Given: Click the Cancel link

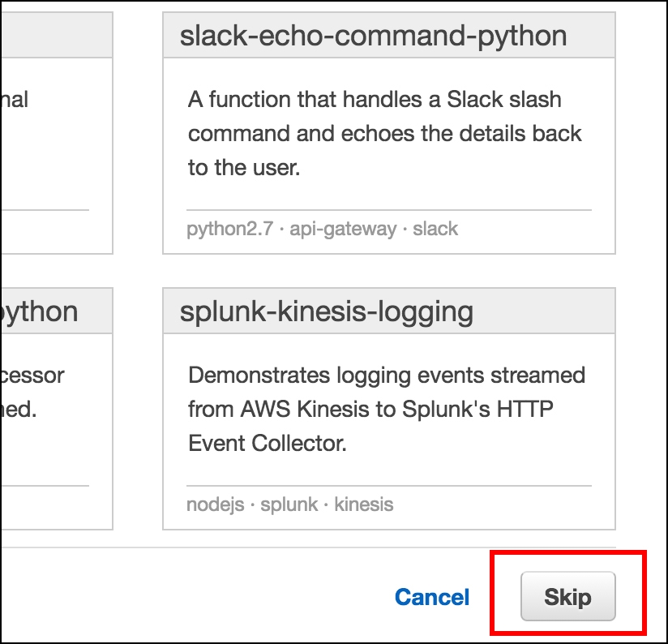Looking at the screenshot, I should 432,598.
